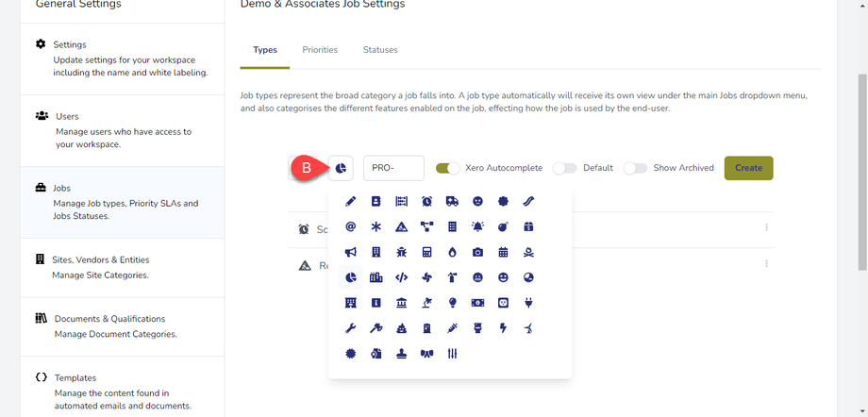This screenshot has width=868, height=417.
Task: Turn on the Default toggle
Action: pyautogui.click(x=564, y=168)
